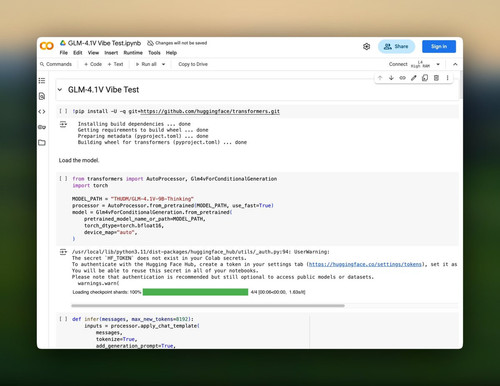
Task: Copy link to cell icon
Action: coord(403,78)
